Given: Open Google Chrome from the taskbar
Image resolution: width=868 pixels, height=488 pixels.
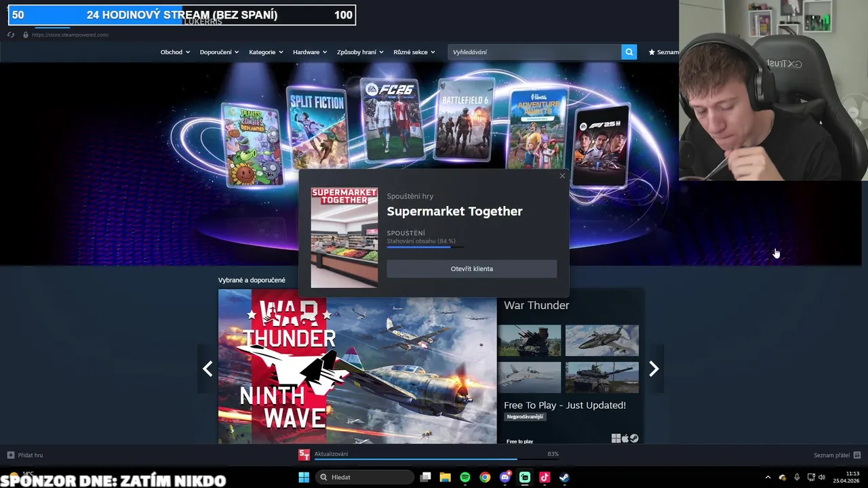Looking at the screenshot, I should 485,477.
